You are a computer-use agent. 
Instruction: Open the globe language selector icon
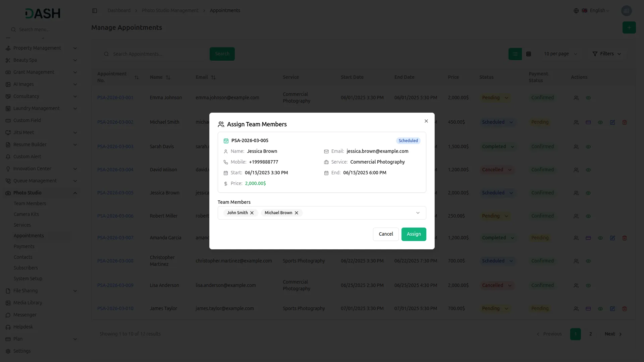click(576, 10)
